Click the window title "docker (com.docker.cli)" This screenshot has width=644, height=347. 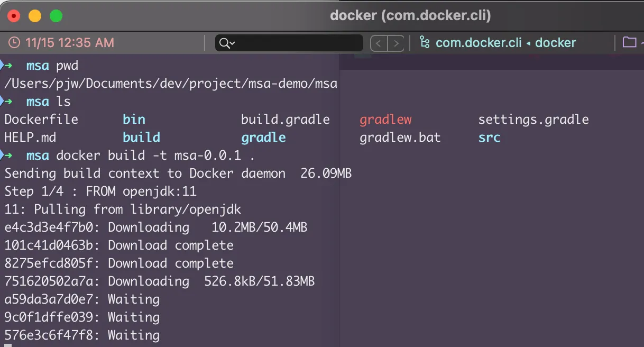pos(410,16)
